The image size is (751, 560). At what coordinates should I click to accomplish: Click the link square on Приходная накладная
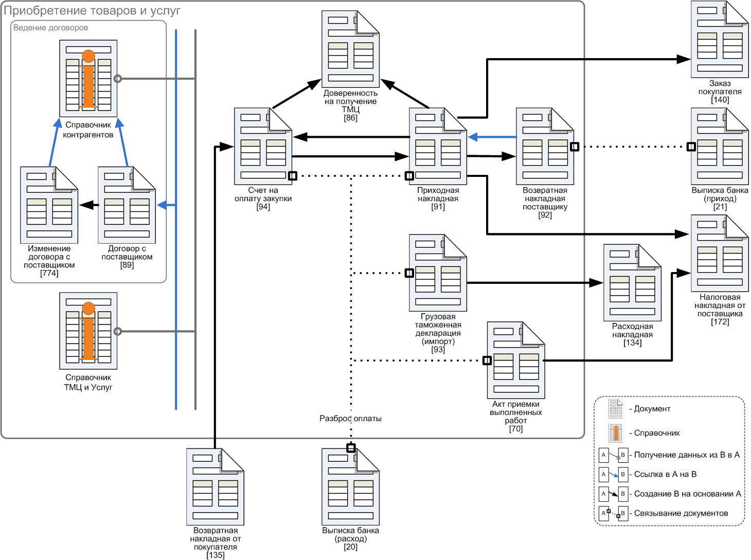(409, 176)
